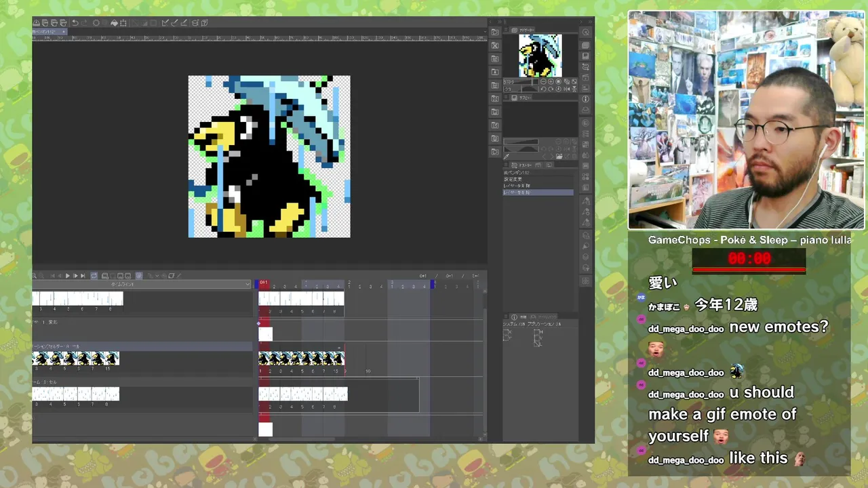Click the X-marked material icon in the left strip
Image resolution: width=868 pixels, height=488 pixels.
point(495,45)
